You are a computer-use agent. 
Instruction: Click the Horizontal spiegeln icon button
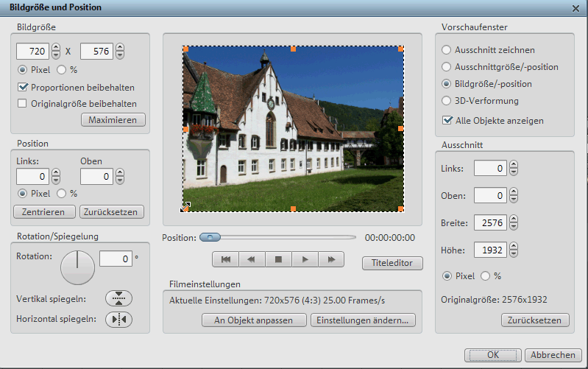pos(119,320)
